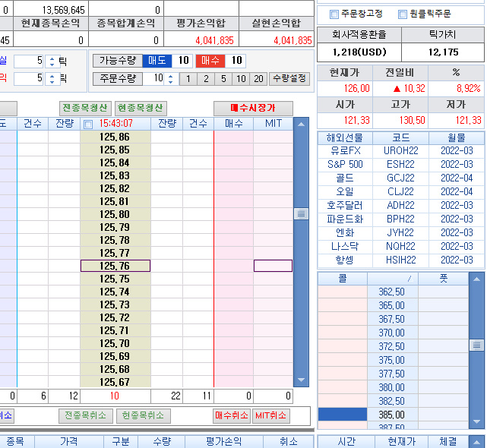The height and width of the screenshot is (448, 487).
Task: Click the MIT column header
Action: [274, 124]
